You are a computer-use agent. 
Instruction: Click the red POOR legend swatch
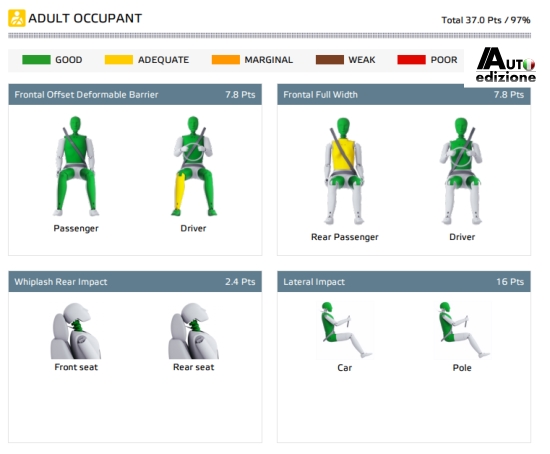point(411,60)
